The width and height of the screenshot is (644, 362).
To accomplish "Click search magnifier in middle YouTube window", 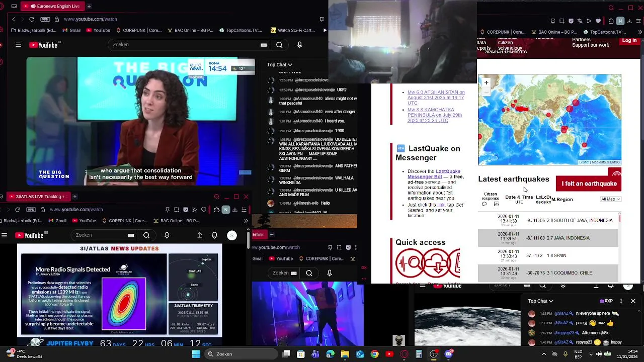I will (x=309, y=273).
